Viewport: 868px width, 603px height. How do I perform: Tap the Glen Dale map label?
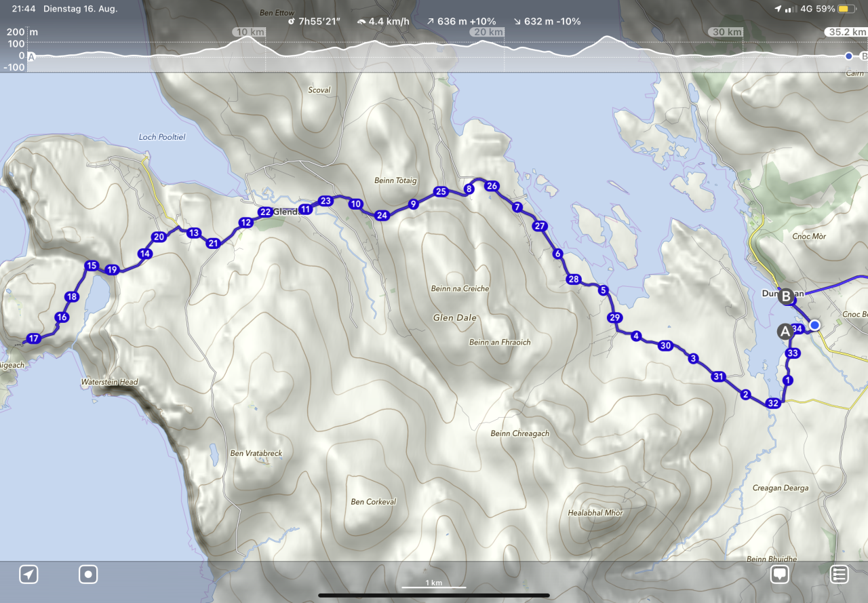(455, 317)
